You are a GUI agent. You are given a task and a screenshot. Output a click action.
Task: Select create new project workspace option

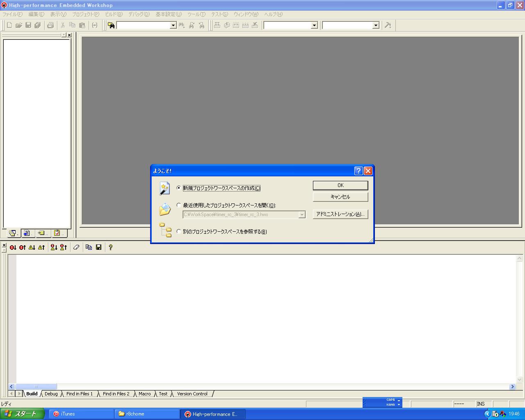(x=178, y=188)
